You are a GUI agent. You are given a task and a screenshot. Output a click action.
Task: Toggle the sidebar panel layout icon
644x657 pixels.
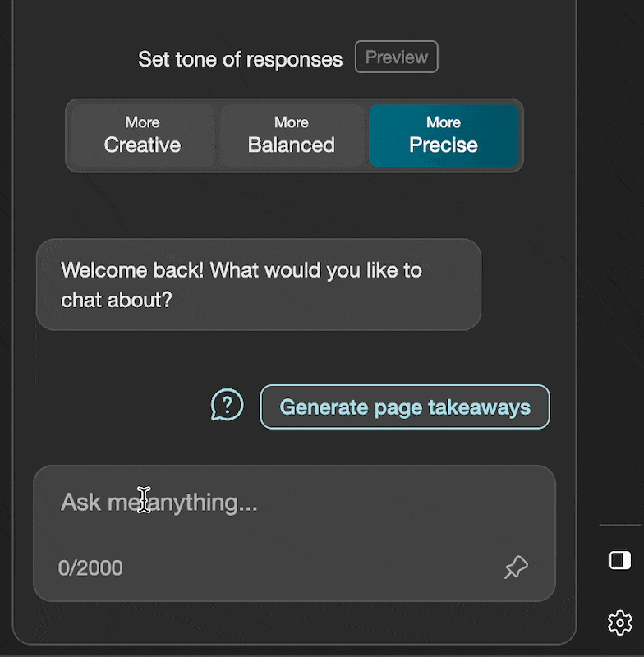(620, 560)
